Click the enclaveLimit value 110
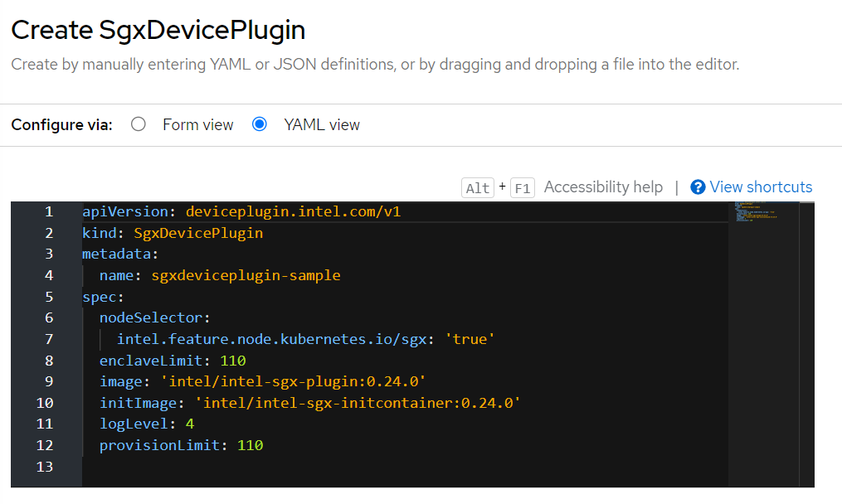This screenshot has height=504, width=842. click(x=233, y=361)
